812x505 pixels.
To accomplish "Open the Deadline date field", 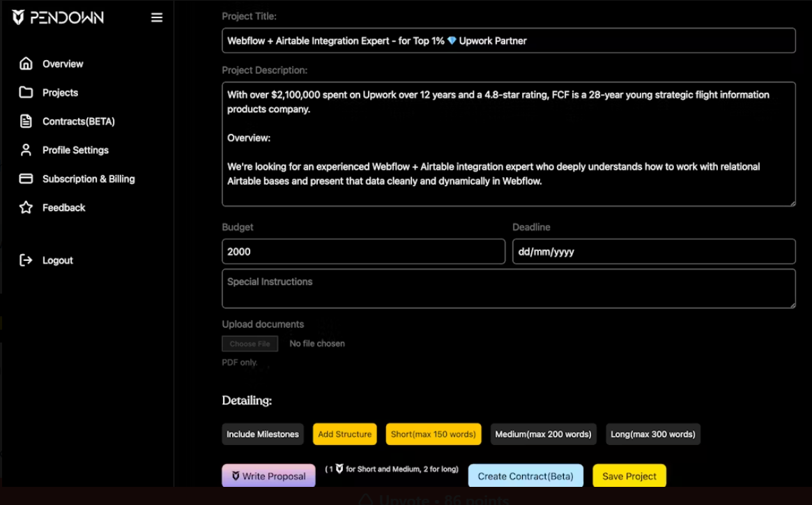I will [654, 252].
